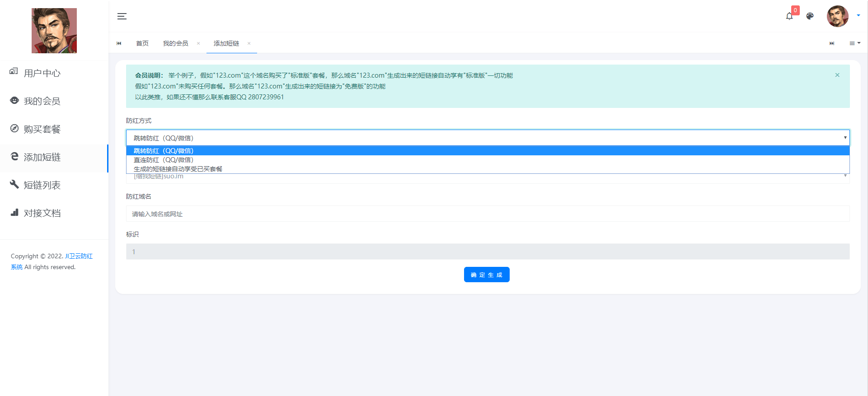Close the 添加短链 tab
The width and height of the screenshot is (868, 396).
tap(249, 43)
